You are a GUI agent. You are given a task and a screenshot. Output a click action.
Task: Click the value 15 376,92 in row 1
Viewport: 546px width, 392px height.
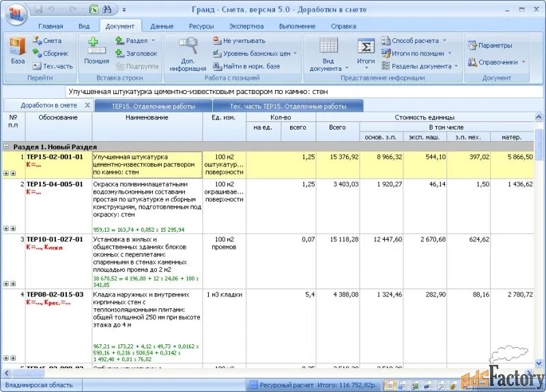[344, 157]
